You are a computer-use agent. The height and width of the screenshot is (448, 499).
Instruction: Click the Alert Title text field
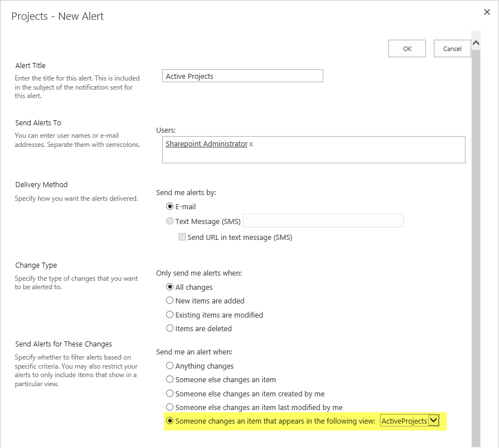[242, 75]
